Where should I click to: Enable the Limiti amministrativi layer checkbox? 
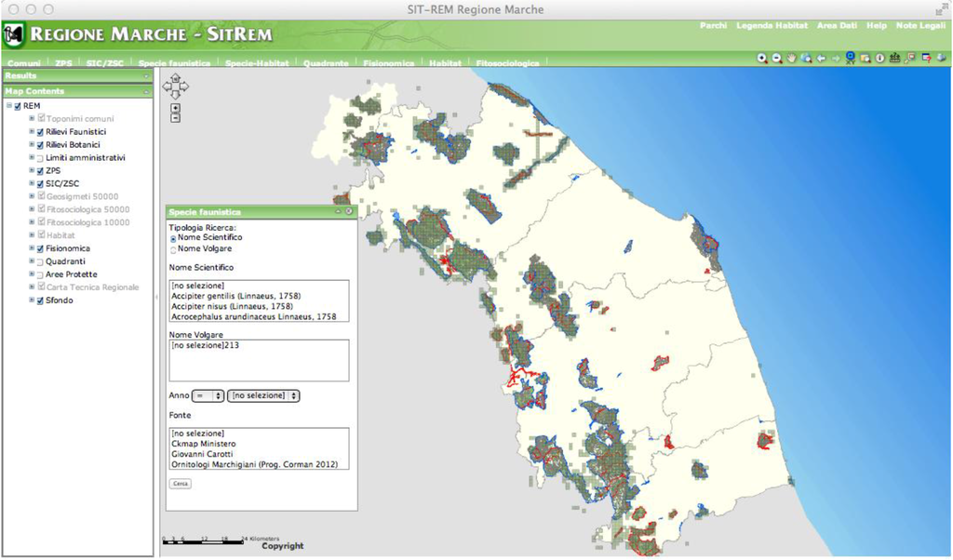[40, 158]
